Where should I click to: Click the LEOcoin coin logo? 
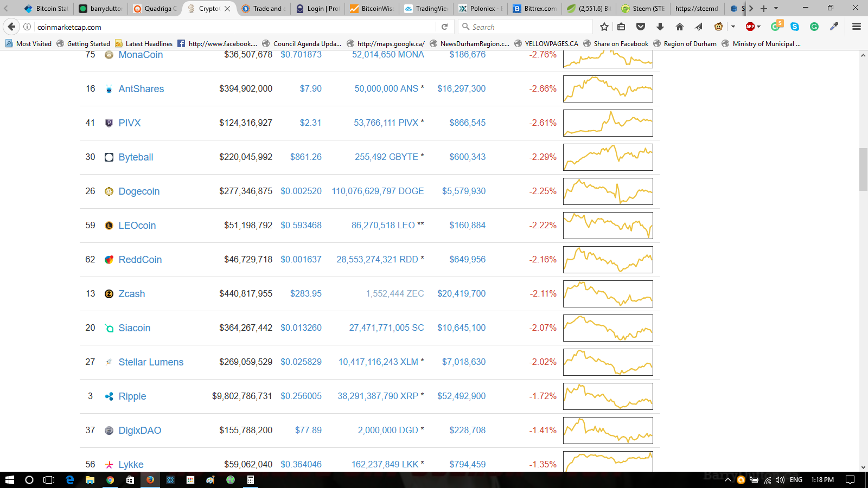point(109,226)
